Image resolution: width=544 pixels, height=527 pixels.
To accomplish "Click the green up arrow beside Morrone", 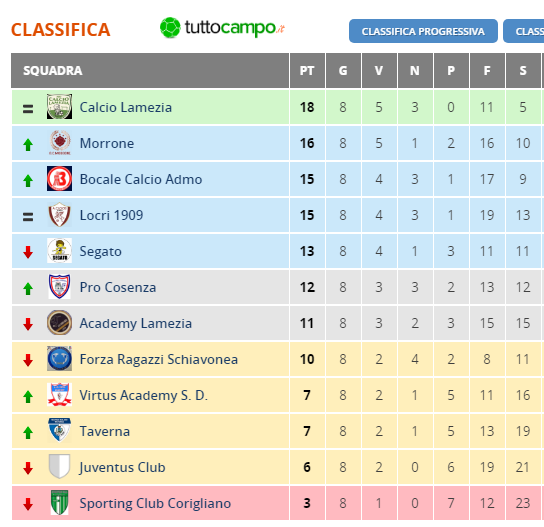I will [28, 145].
